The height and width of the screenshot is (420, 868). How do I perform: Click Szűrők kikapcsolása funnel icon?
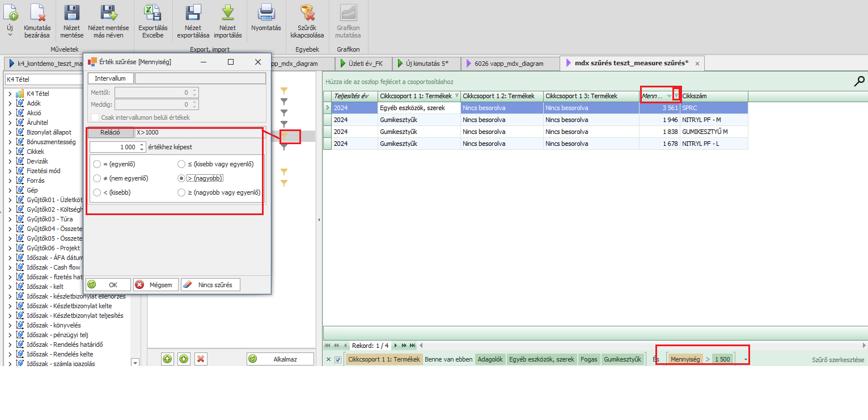coord(307,13)
